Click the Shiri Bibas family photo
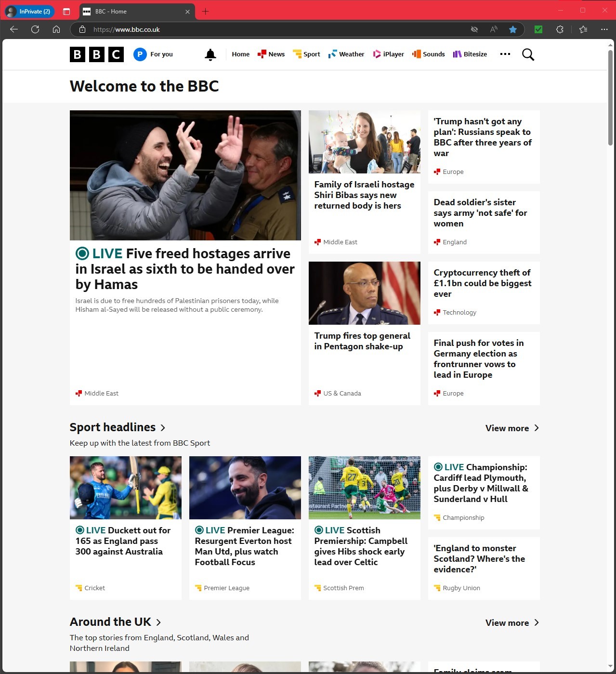The width and height of the screenshot is (616, 674). [x=365, y=142]
